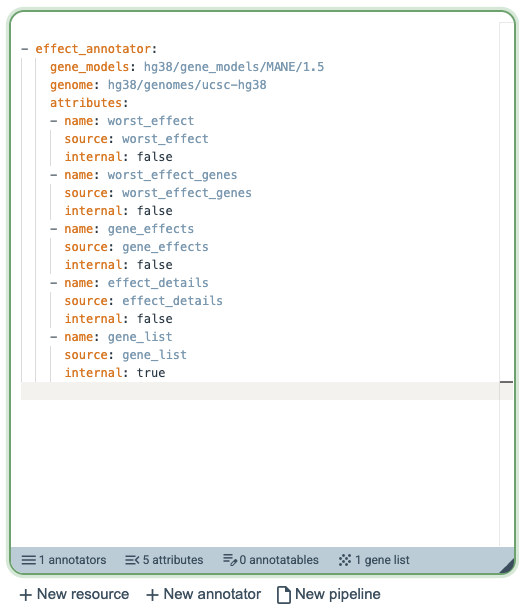
Task: Collapse the effect_annotator dash marker
Action: coord(25,49)
